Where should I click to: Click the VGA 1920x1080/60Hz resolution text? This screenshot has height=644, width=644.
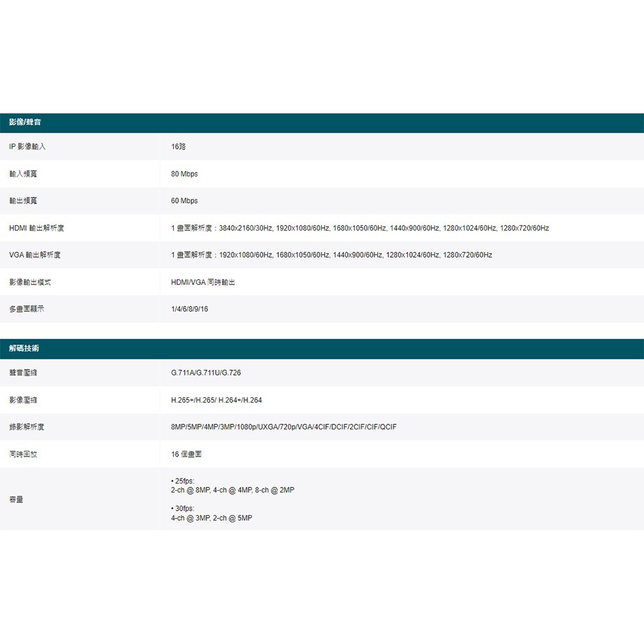pos(246,255)
